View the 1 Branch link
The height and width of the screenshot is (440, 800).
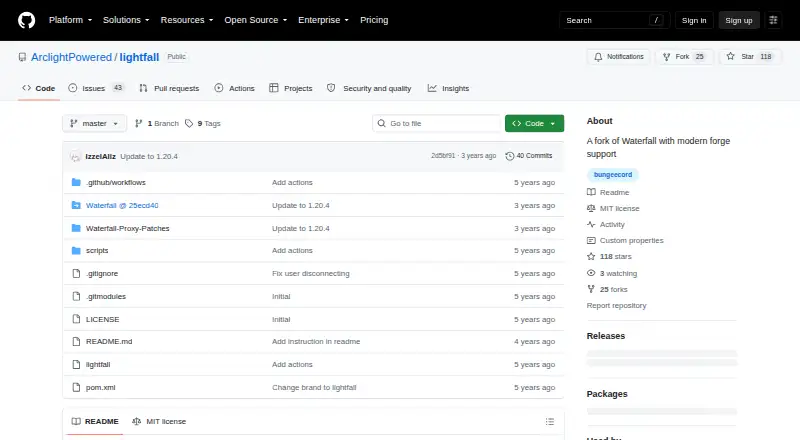pyautogui.click(x=157, y=124)
